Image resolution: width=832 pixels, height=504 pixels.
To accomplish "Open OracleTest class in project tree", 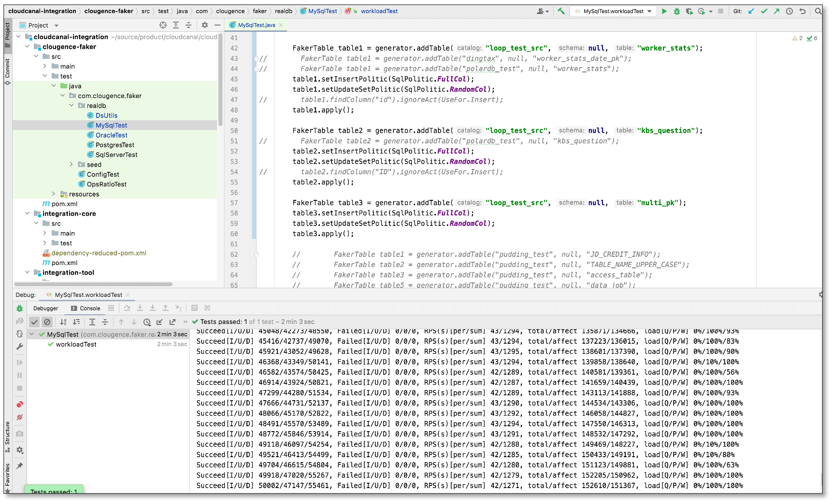I will (112, 135).
